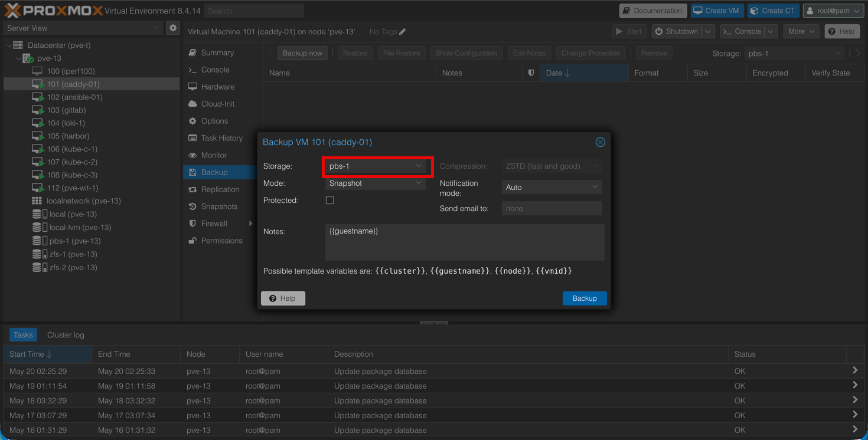
Task: Click the localnetwork grid icon
Action: point(37,201)
